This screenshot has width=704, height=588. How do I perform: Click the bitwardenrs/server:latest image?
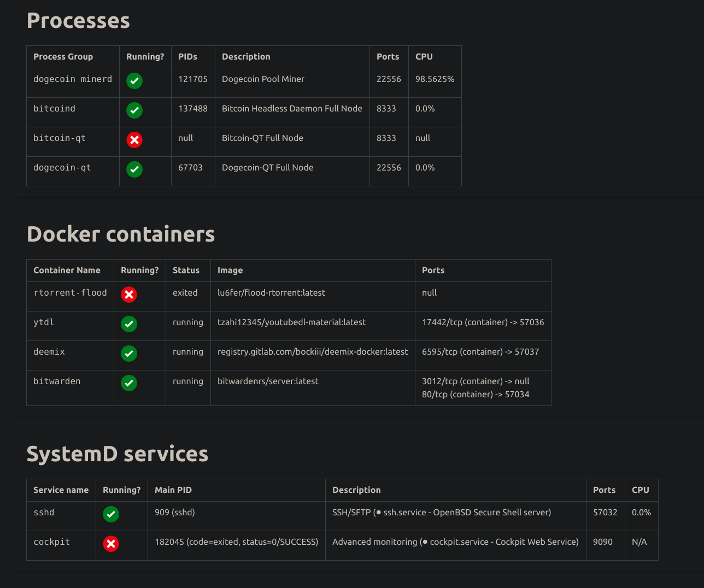[x=268, y=381]
